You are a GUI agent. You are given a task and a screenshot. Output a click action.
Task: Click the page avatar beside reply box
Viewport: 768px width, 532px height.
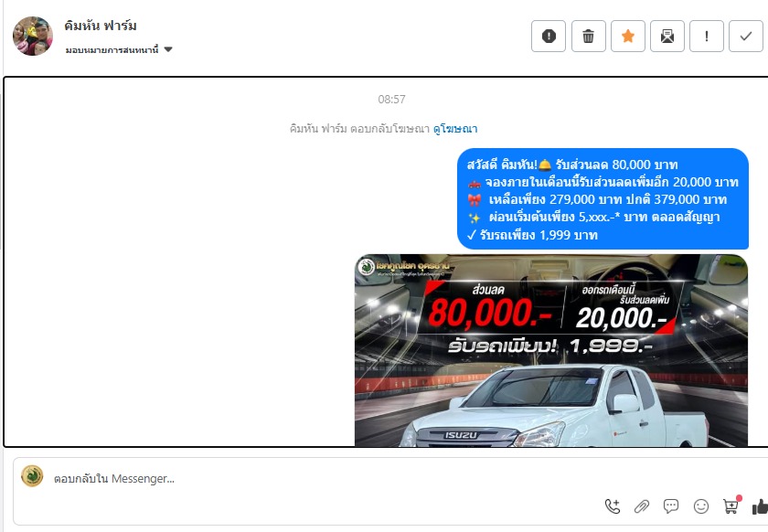pos(32,476)
